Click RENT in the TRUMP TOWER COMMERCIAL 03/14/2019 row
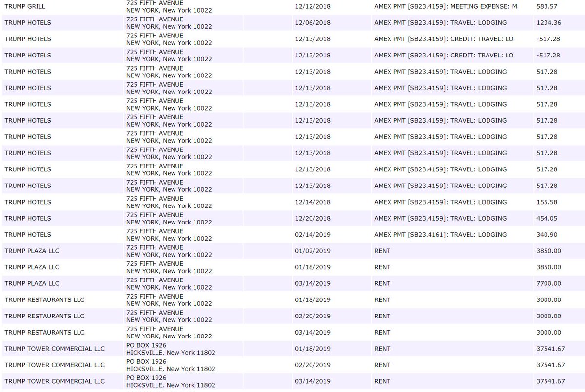This screenshot has width=585, height=392. coord(382,381)
